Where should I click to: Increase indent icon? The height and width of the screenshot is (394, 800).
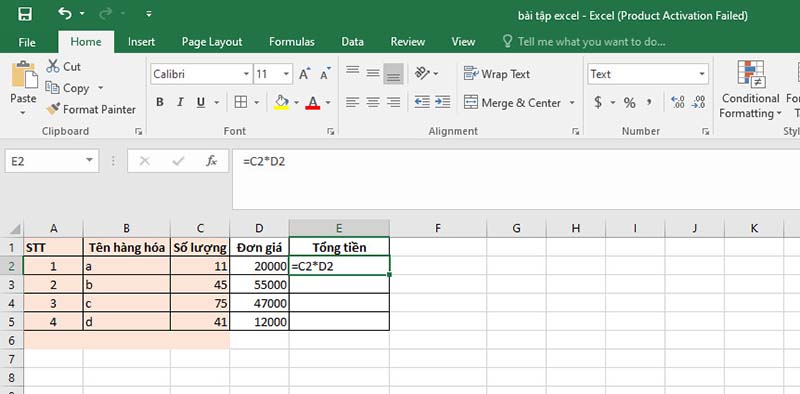[442, 103]
